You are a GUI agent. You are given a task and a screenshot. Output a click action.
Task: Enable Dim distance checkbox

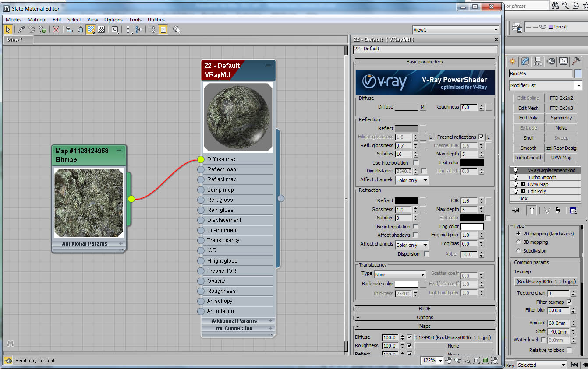pyautogui.click(x=424, y=171)
